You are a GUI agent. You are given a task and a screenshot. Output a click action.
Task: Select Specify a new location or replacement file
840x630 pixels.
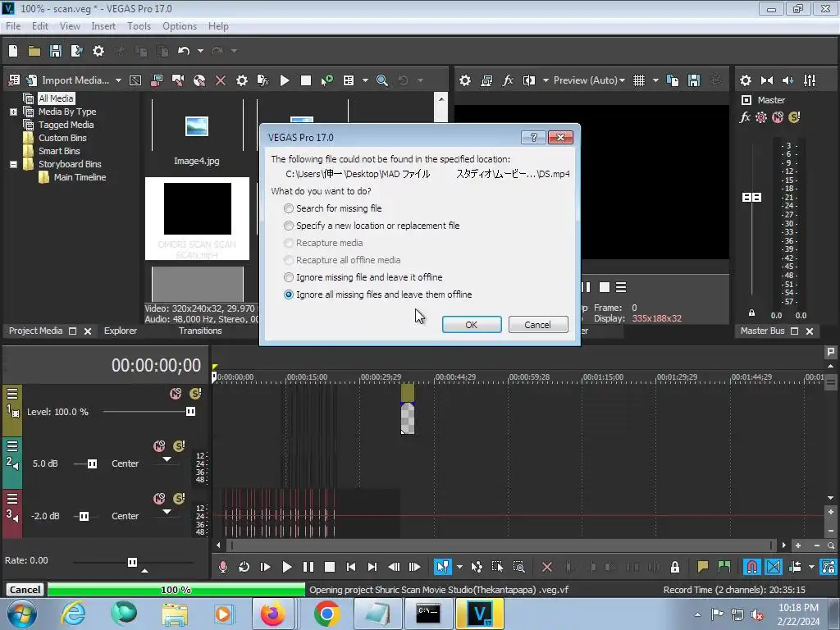372,226
